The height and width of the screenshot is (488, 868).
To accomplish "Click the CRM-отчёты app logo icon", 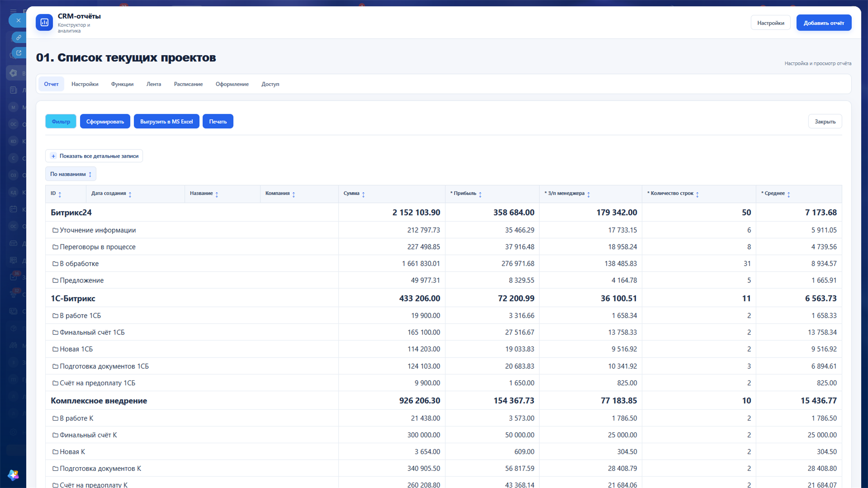I will pos(44,23).
